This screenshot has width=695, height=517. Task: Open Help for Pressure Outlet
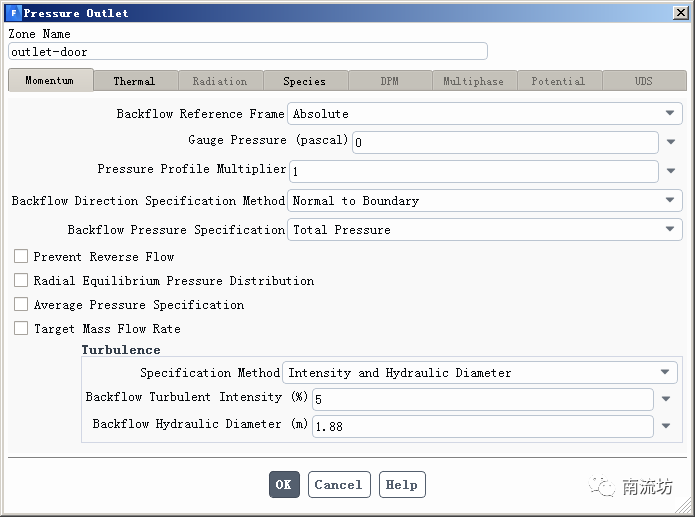[x=401, y=485]
